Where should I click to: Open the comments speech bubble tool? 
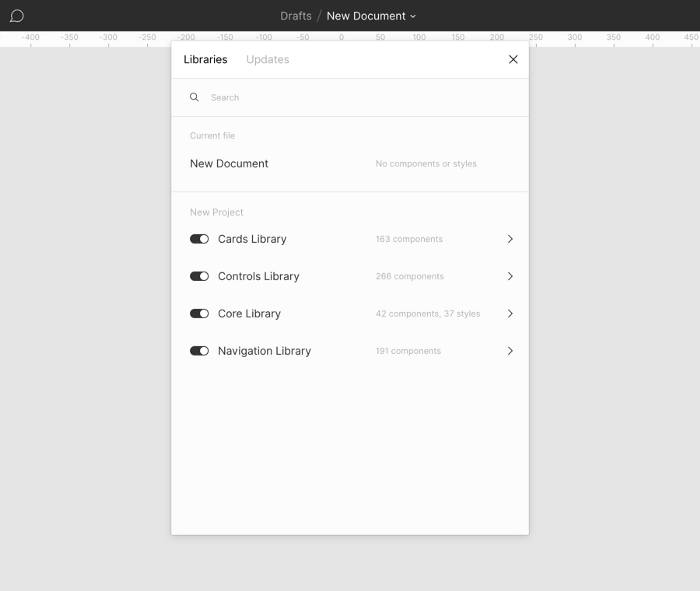[17, 16]
